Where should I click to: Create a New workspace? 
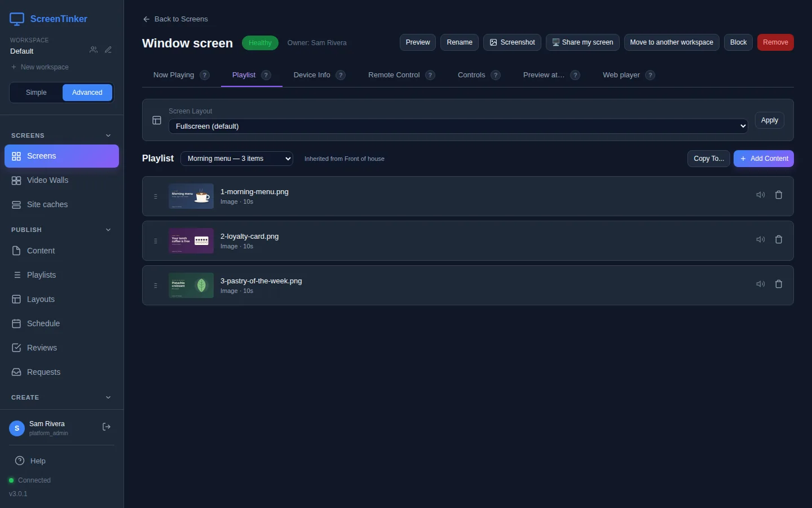(39, 67)
